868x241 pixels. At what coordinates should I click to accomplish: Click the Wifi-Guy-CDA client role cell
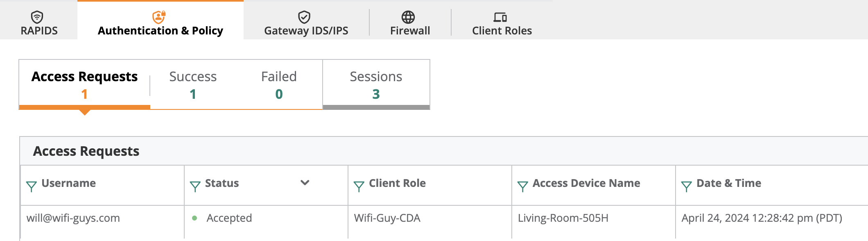pyautogui.click(x=387, y=218)
